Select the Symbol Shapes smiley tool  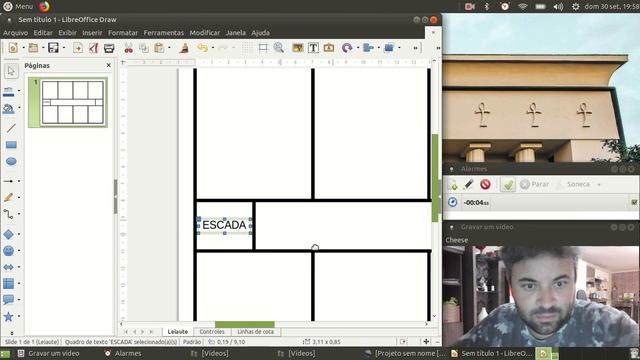tap(9, 251)
